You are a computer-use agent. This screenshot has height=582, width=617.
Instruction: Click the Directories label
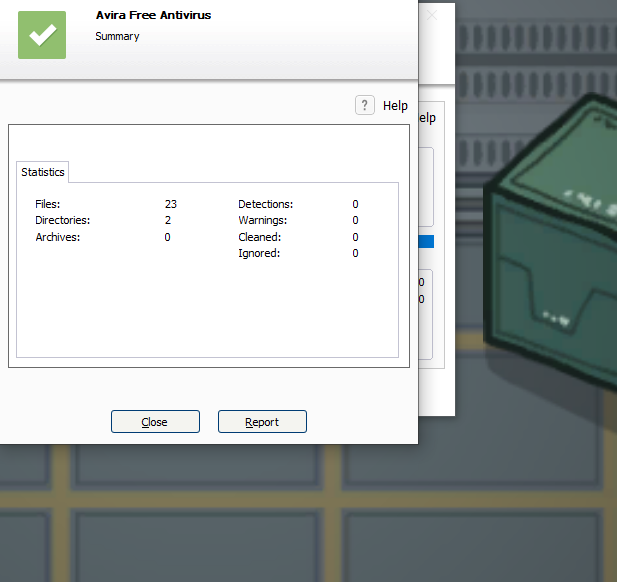coord(62,220)
